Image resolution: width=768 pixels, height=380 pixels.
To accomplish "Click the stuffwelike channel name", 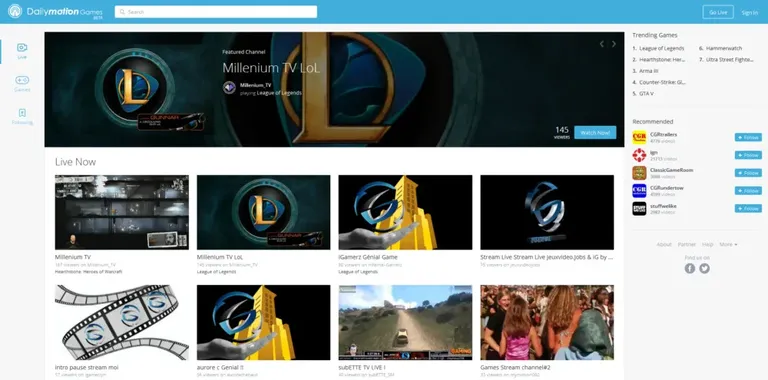I will (663, 206).
